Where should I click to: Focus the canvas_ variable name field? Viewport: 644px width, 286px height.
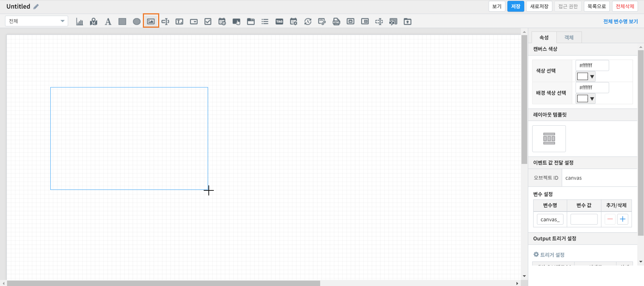[550, 219]
